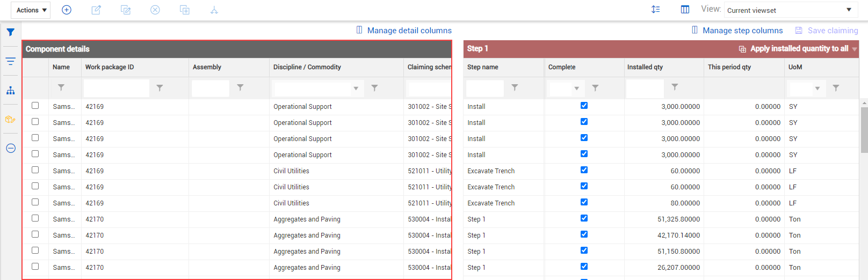Screen dimensions: 868x280
Task: Tick the first row checkbox for work package 42170
Action: [x=35, y=218]
